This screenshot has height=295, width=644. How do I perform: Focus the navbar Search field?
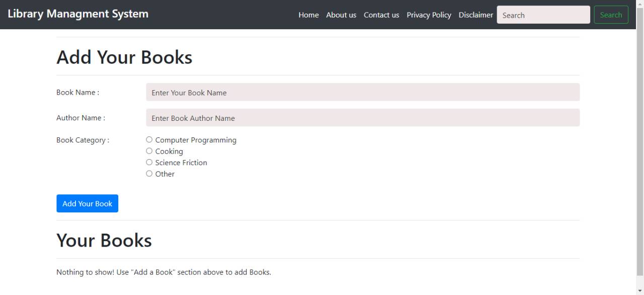pyautogui.click(x=543, y=15)
